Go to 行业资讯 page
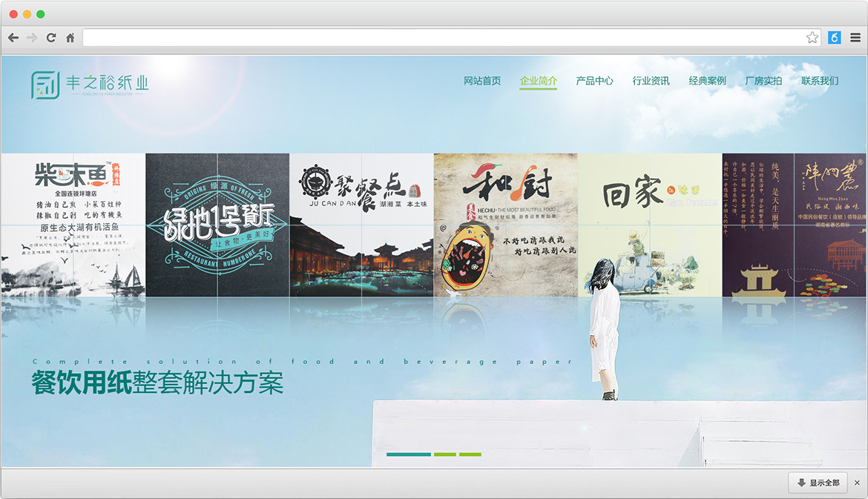868x499 pixels. (651, 81)
